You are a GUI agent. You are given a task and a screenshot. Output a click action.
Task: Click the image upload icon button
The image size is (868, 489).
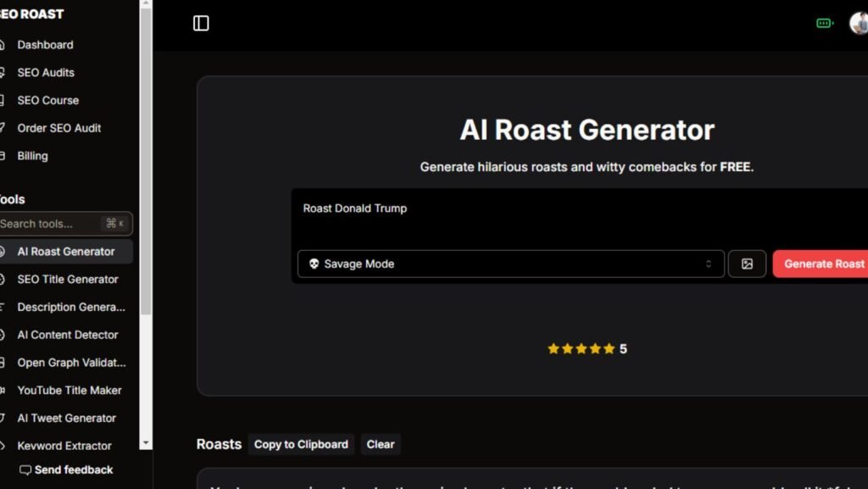click(747, 264)
